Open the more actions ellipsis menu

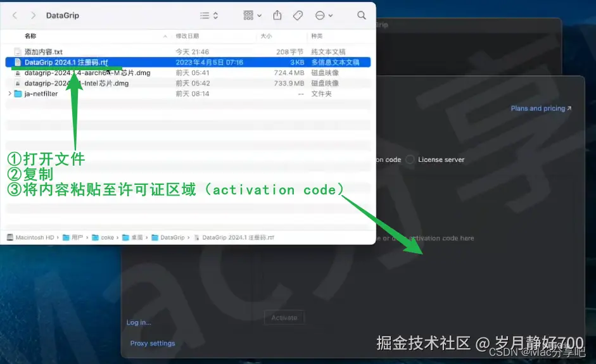click(x=324, y=15)
